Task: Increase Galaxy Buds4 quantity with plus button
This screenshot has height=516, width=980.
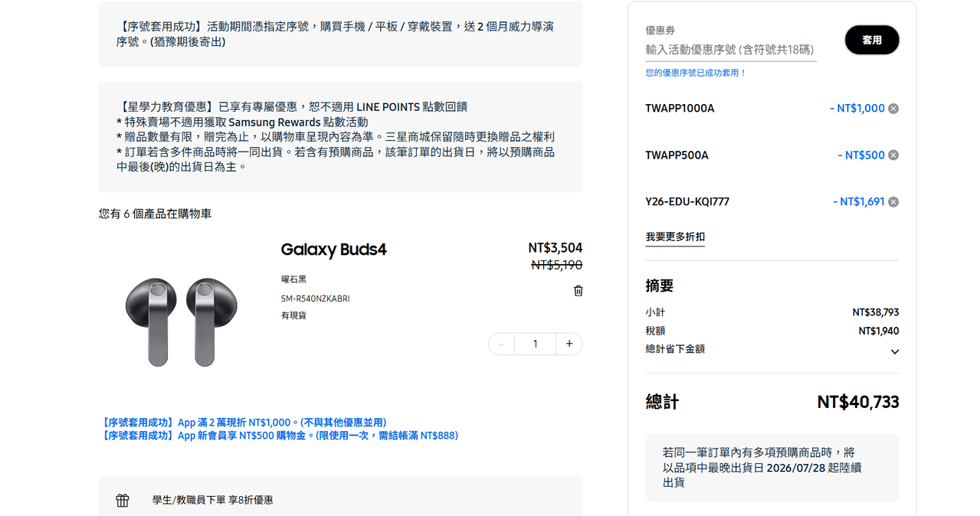Action: pyautogui.click(x=569, y=344)
